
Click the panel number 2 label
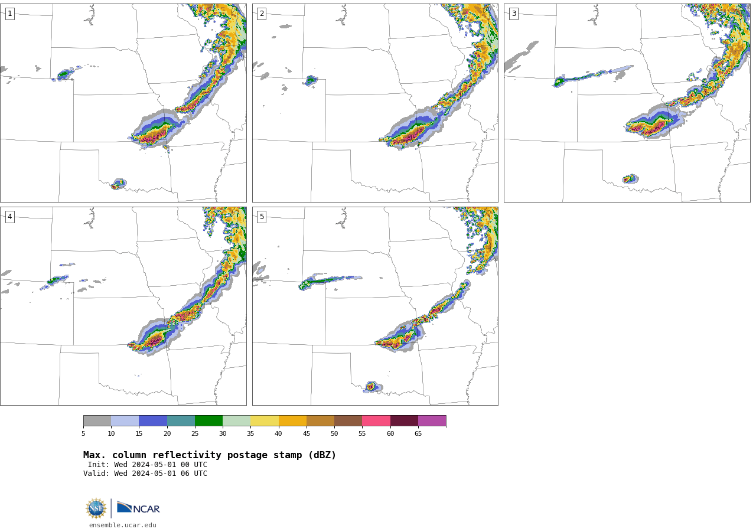pyautogui.click(x=262, y=14)
